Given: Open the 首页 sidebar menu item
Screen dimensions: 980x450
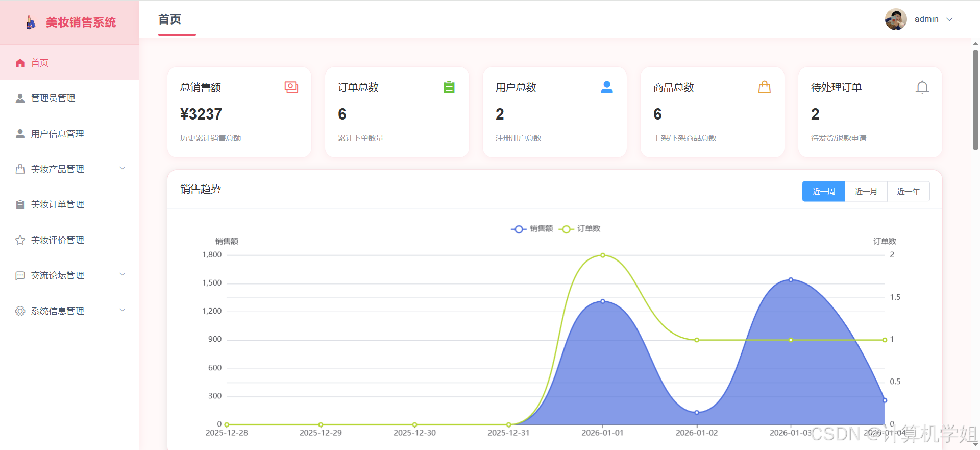Looking at the screenshot, I should [x=69, y=63].
